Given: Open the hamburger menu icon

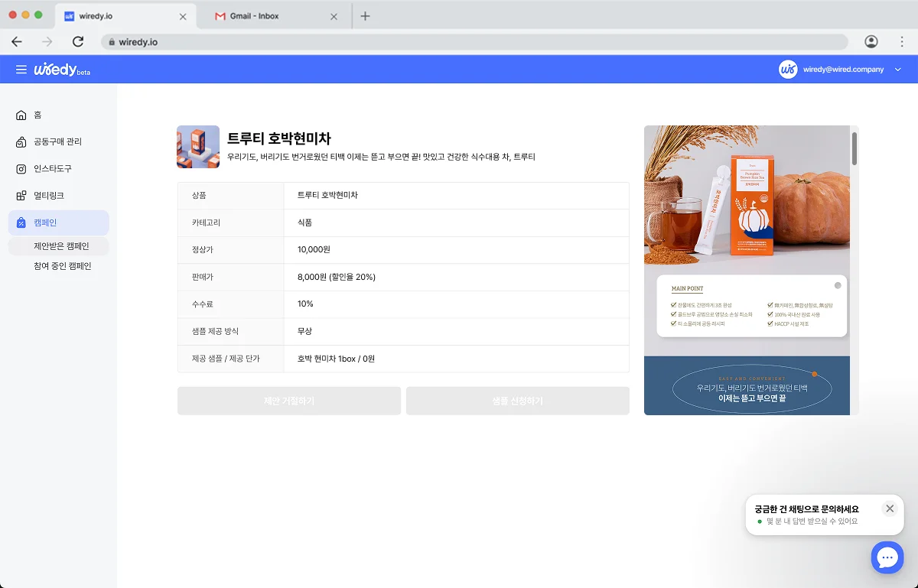Looking at the screenshot, I should click(20, 69).
